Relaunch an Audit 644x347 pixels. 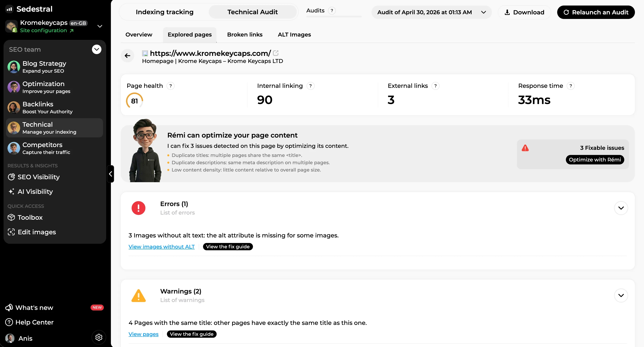(596, 12)
